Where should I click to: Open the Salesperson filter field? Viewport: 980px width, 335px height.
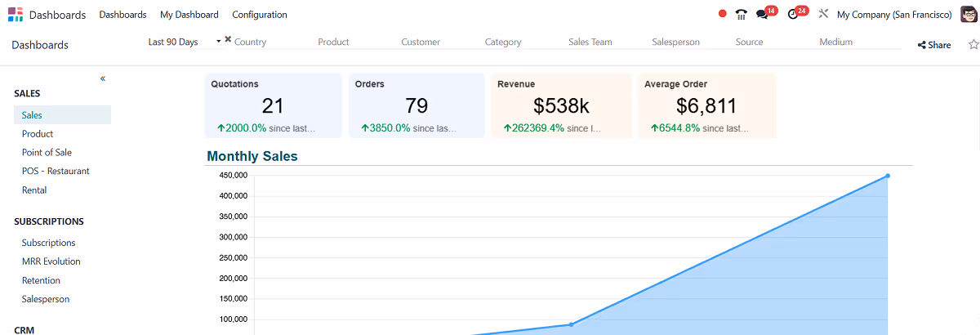(688, 42)
